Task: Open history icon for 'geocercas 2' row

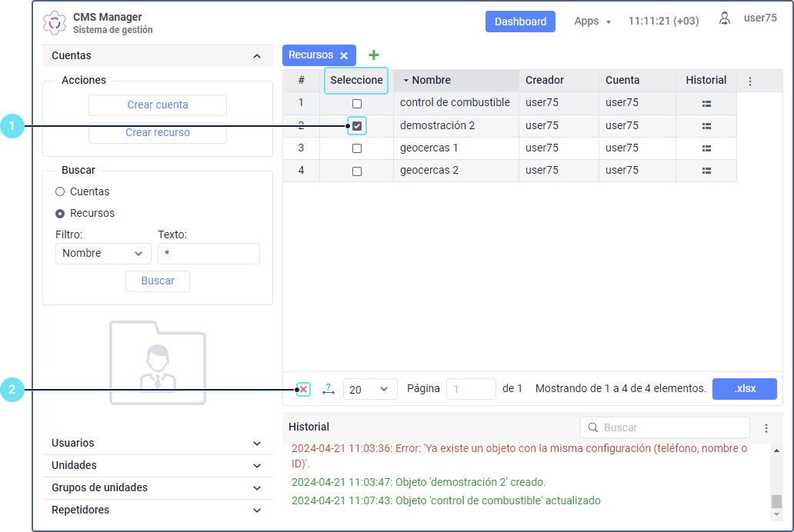Action: coord(706,171)
